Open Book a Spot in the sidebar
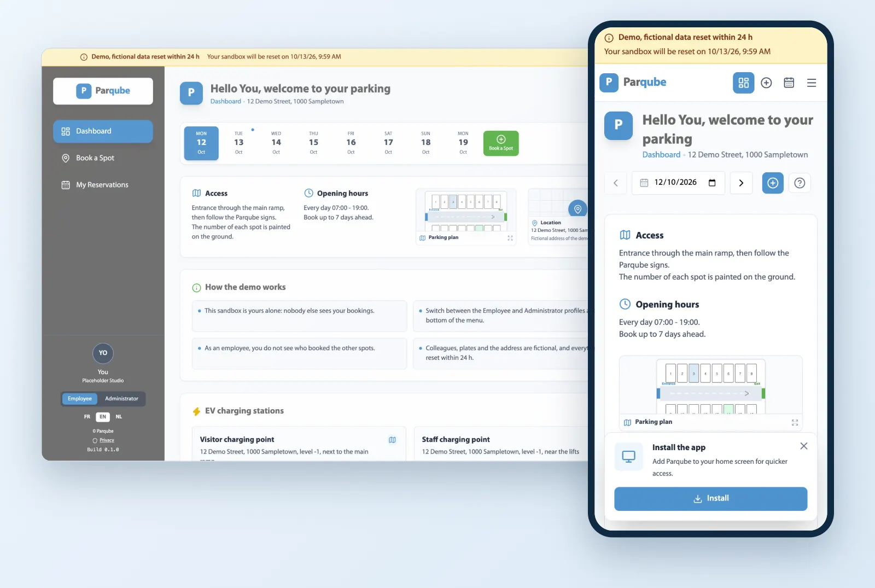 [x=103, y=158]
